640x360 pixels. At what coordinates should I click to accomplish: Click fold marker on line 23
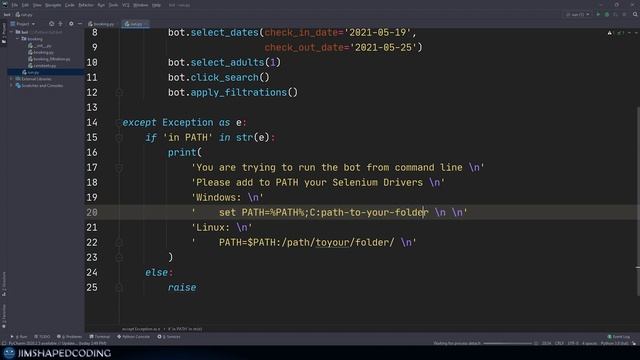[x=119, y=258]
